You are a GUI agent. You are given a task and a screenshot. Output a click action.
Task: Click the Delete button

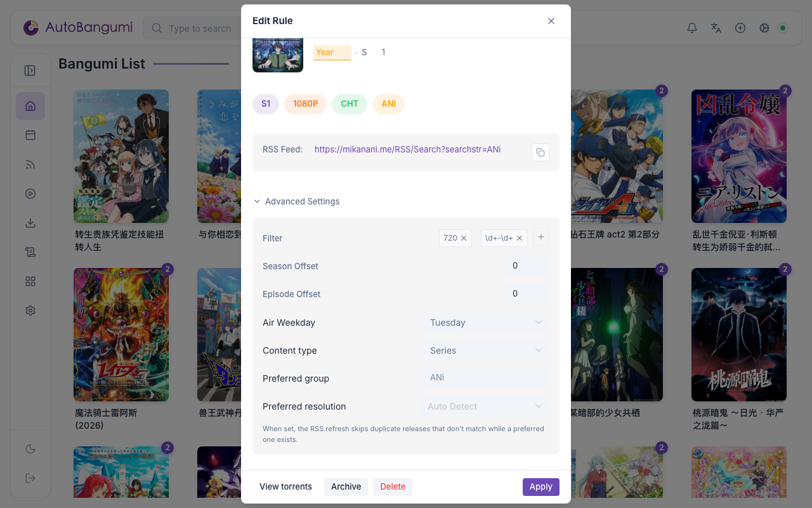tap(393, 486)
